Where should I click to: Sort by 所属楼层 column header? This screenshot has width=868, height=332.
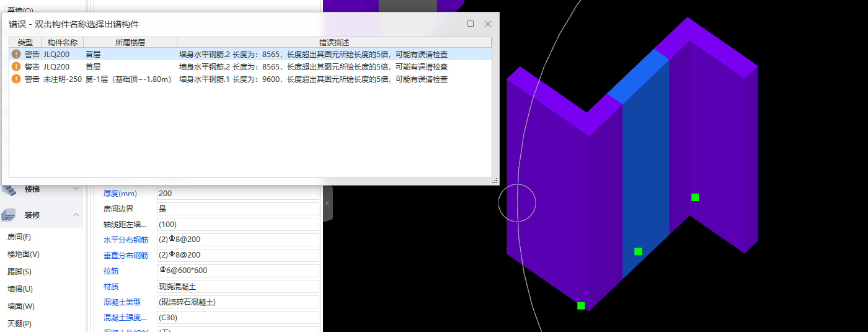click(x=130, y=42)
